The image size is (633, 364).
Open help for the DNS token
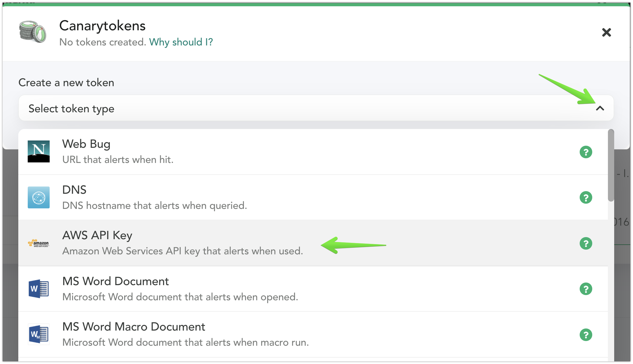(586, 198)
